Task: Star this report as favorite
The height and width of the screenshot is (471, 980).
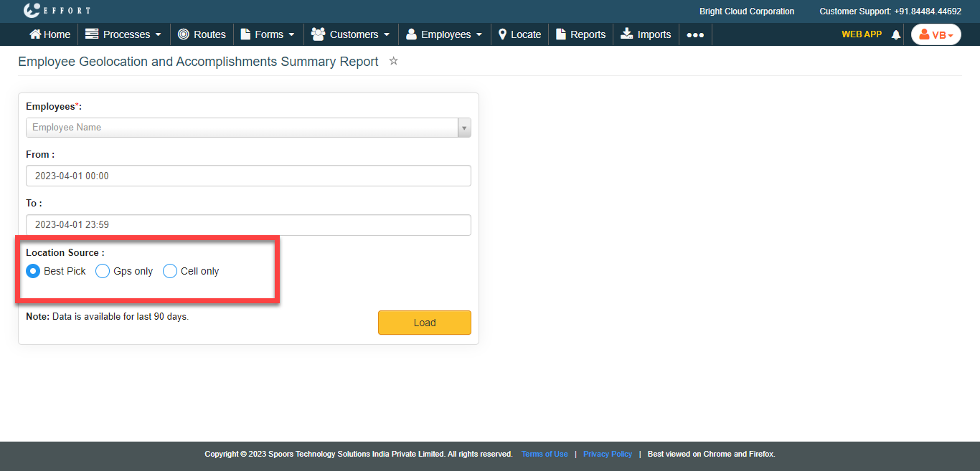Action: [393, 61]
